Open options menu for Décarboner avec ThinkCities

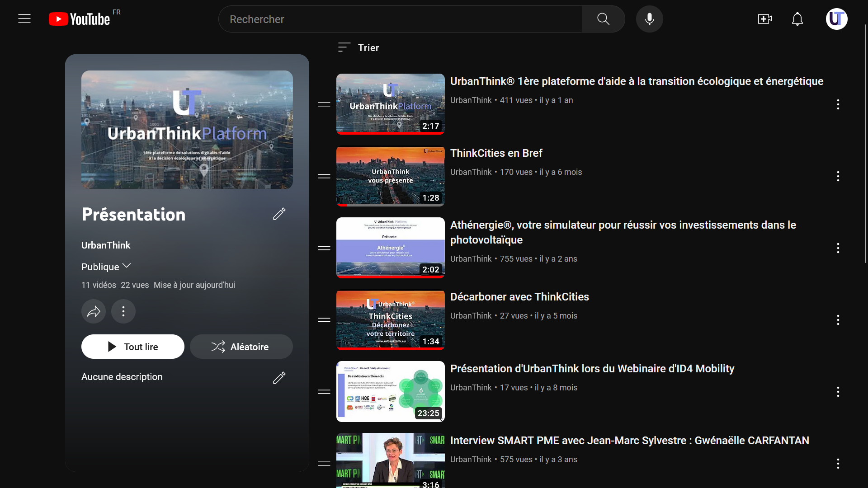point(838,320)
